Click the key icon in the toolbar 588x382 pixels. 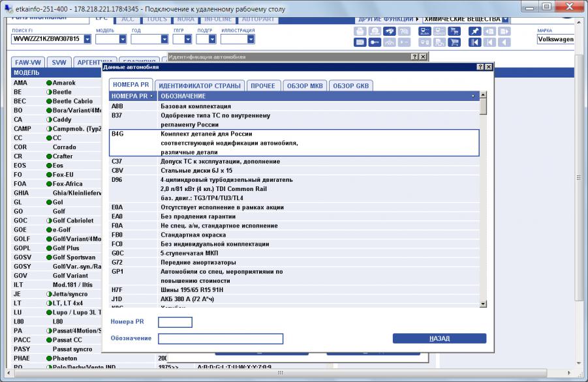375,42
